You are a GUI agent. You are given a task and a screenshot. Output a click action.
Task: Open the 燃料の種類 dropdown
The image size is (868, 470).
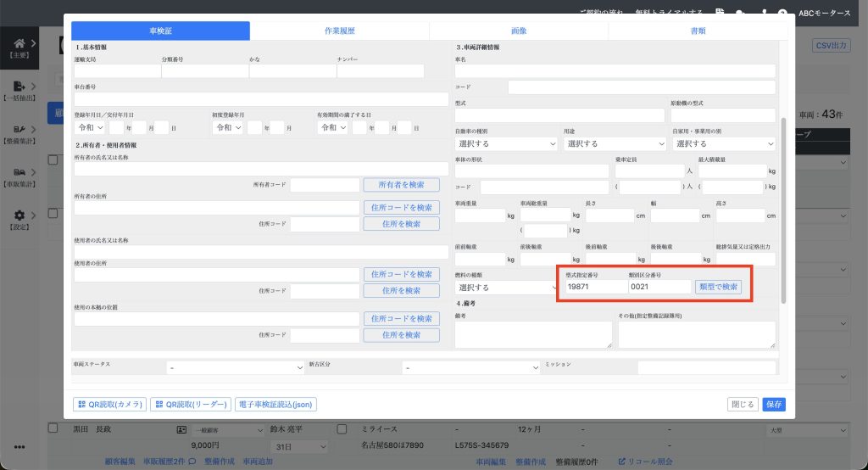tap(505, 288)
